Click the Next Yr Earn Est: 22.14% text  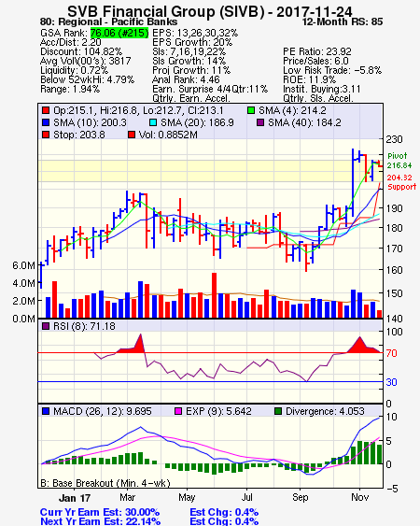(x=100, y=521)
